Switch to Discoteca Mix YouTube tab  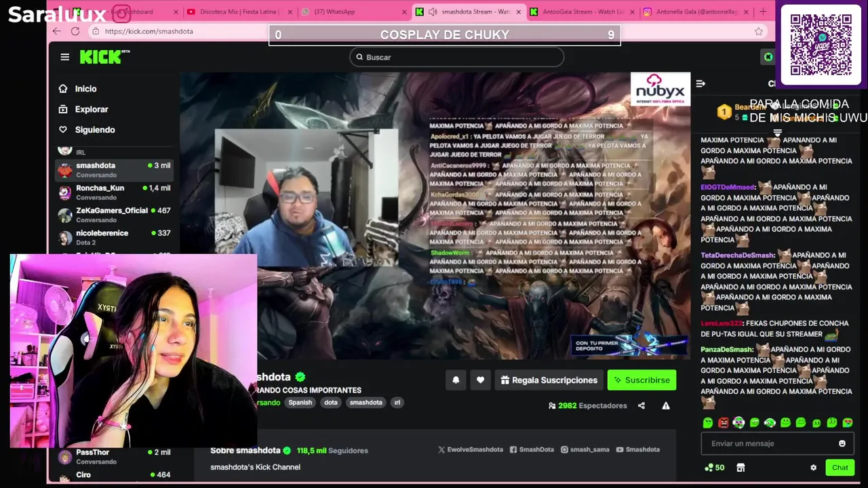point(241,12)
